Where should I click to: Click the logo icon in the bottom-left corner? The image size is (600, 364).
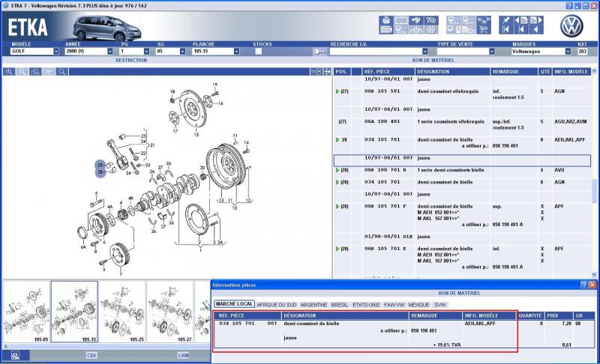click(15, 356)
